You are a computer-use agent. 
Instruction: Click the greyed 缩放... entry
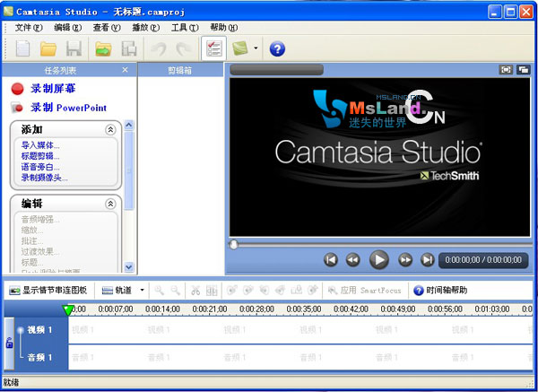pos(32,230)
